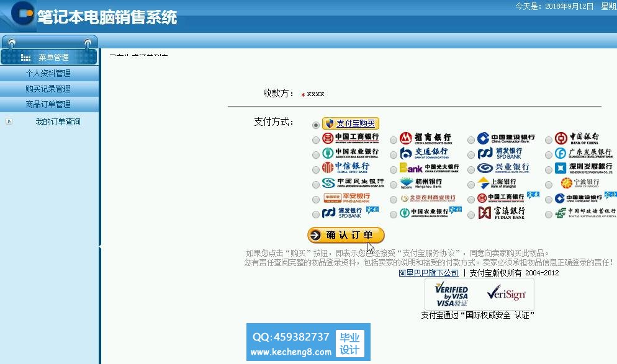Expand the arrow beside 我的订单查询

(x=9, y=122)
